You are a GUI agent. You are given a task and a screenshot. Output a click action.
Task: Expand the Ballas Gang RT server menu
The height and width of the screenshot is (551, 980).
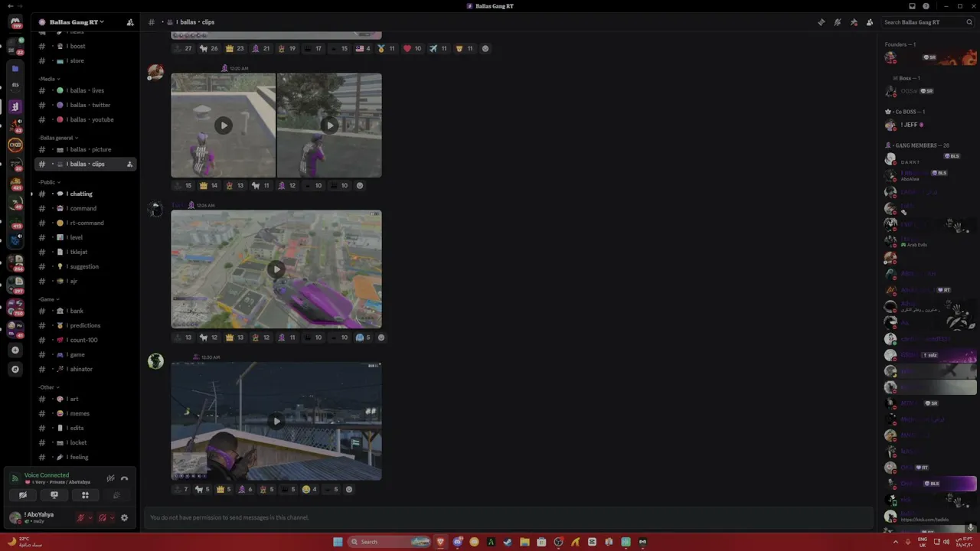[x=77, y=22]
